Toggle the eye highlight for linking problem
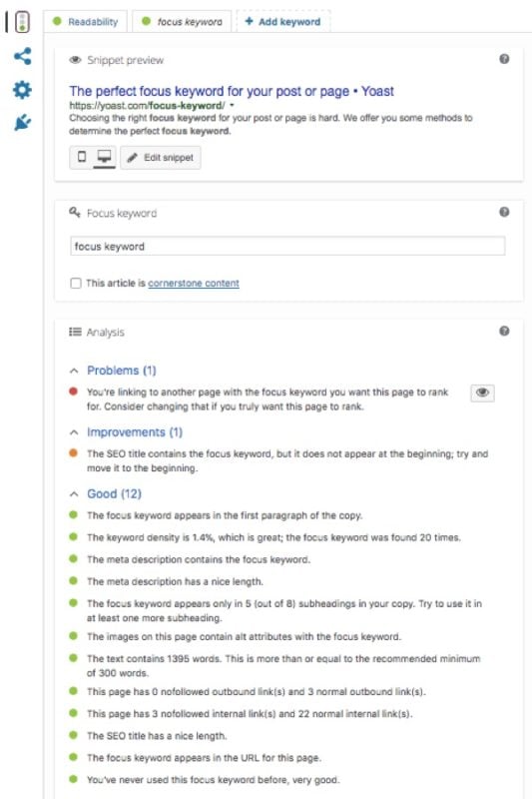The image size is (532, 799). click(x=482, y=393)
